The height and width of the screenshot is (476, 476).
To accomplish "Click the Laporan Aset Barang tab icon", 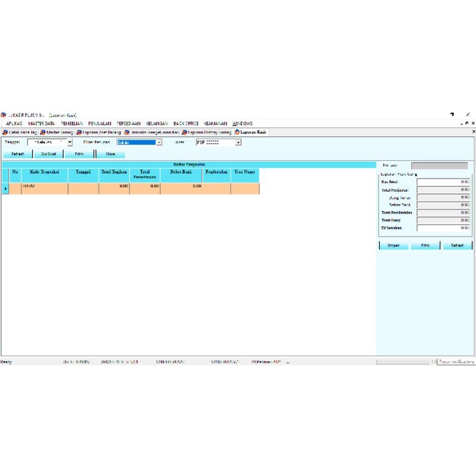I will point(79,132).
